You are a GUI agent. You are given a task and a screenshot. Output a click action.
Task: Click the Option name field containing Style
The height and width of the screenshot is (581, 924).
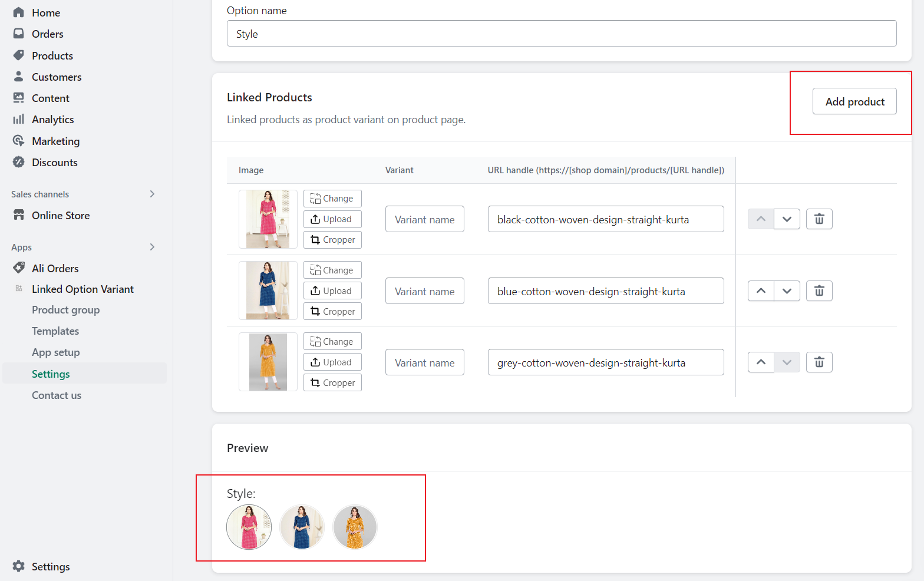pos(561,34)
